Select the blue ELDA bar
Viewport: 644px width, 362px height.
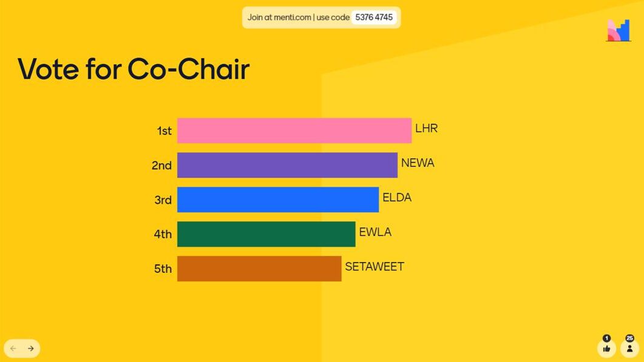point(277,199)
